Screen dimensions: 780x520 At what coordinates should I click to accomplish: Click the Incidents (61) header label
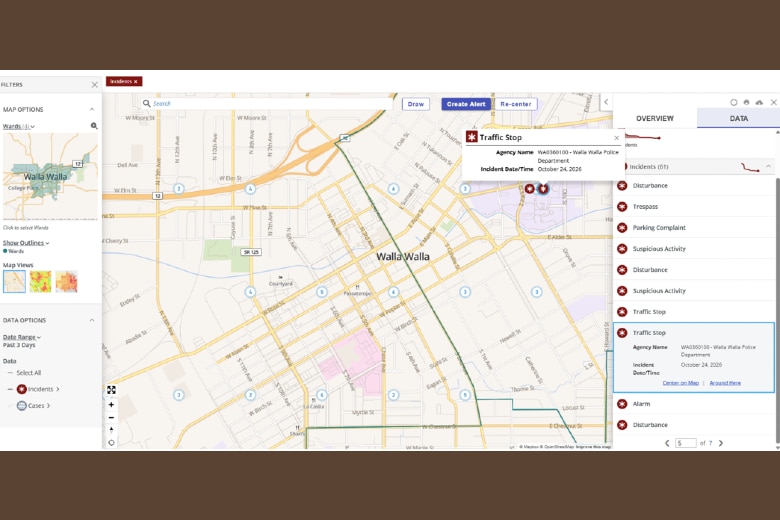649,167
